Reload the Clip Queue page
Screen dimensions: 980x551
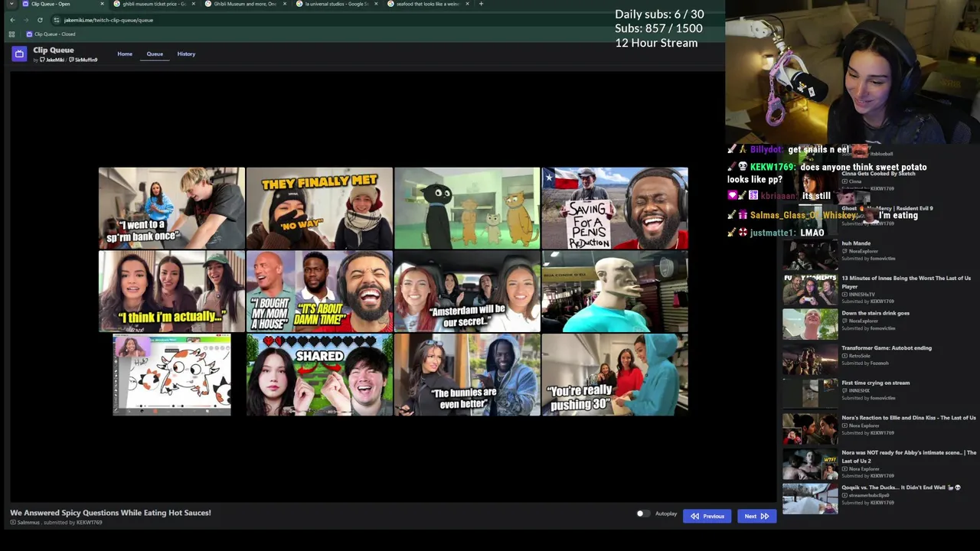[x=40, y=20]
